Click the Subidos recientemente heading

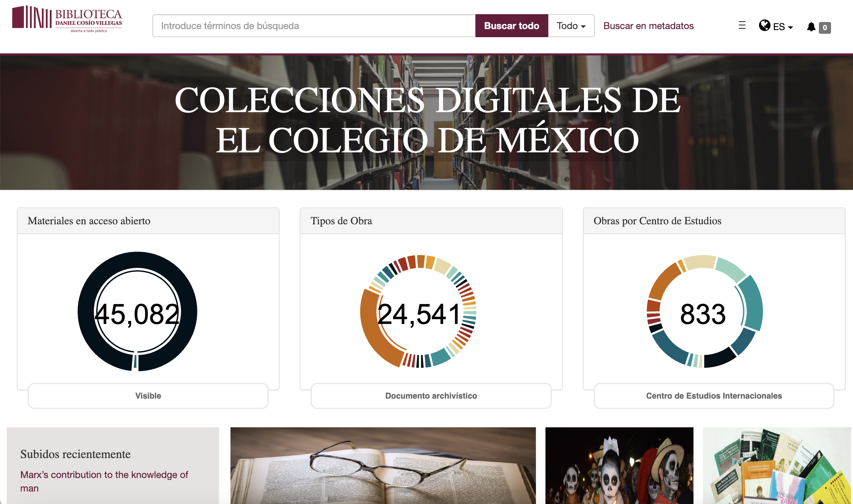[75, 454]
